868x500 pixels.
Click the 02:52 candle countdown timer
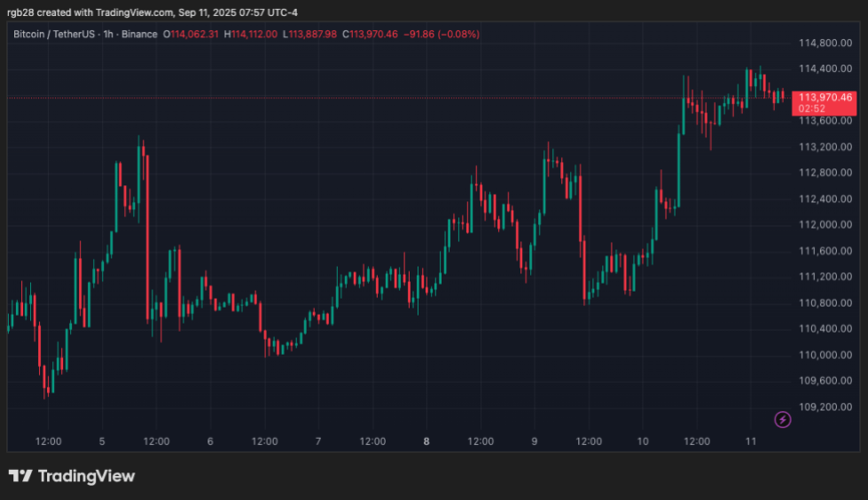click(x=813, y=109)
